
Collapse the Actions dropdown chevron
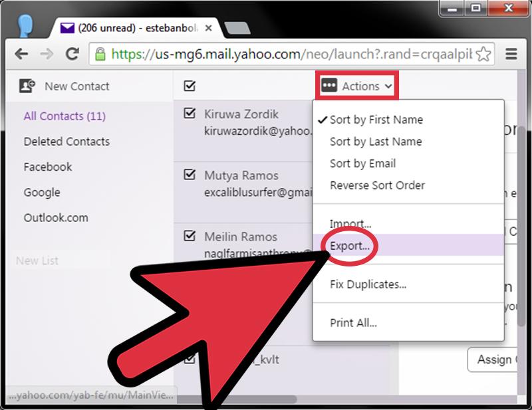click(x=388, y=86)
